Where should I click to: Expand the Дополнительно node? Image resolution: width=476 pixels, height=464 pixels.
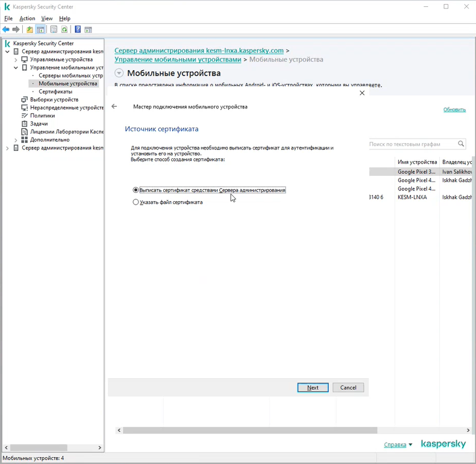(16, 140)
